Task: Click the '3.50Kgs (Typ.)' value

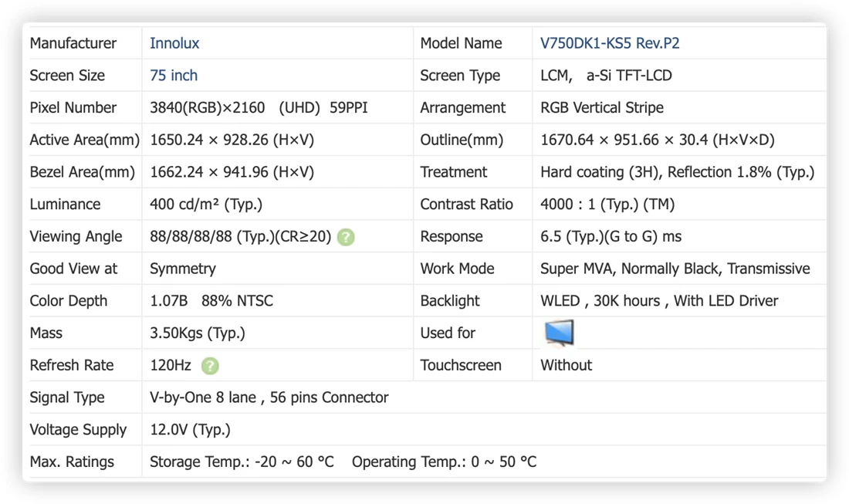Action: coord(197,333)
